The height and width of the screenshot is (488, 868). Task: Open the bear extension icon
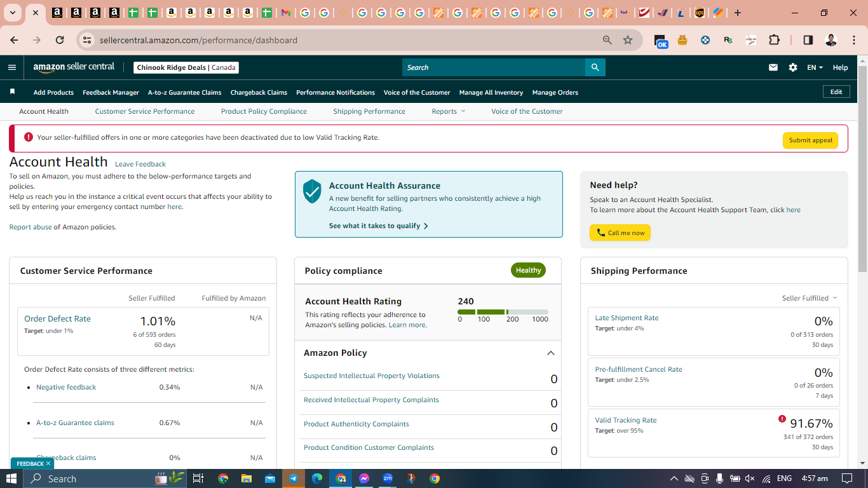coord(682,40)
